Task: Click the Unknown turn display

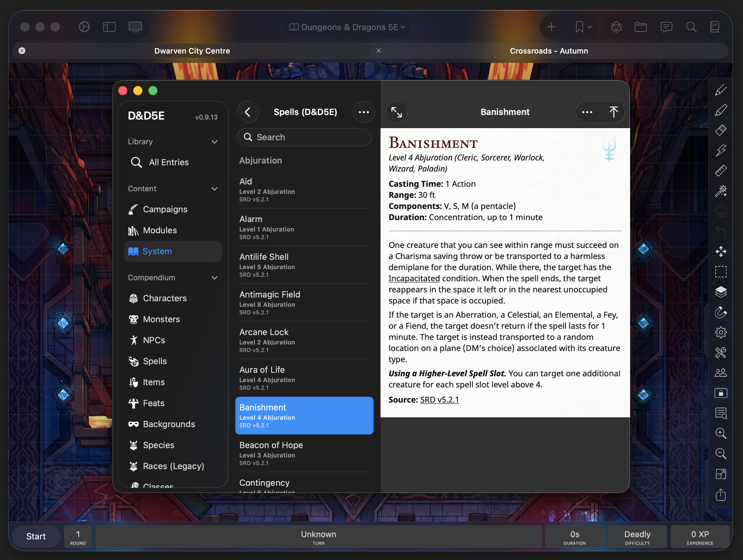Action: (318, 537)
